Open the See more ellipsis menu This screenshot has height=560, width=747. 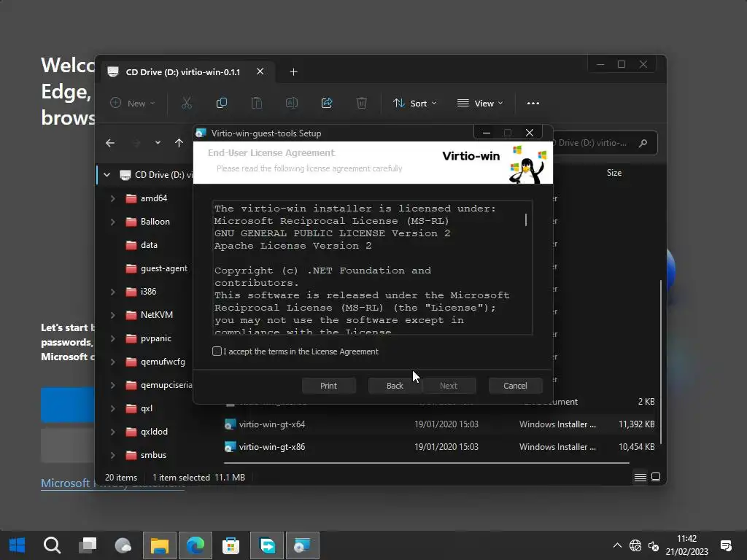point(533,103)
